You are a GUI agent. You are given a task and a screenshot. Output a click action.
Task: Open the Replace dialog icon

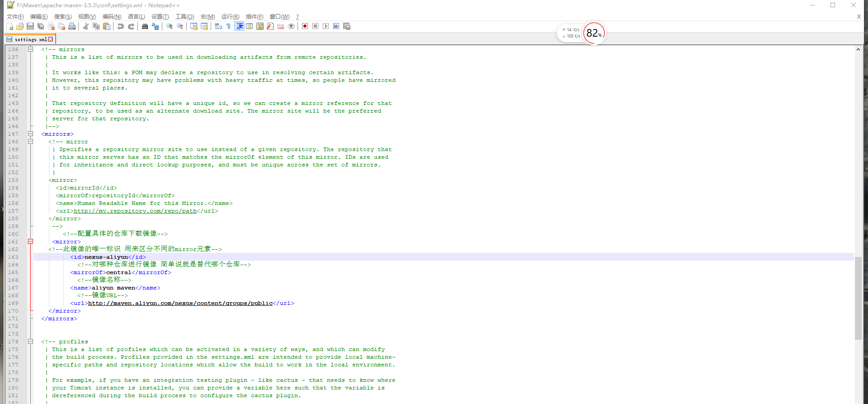click(x=156, y=26)
